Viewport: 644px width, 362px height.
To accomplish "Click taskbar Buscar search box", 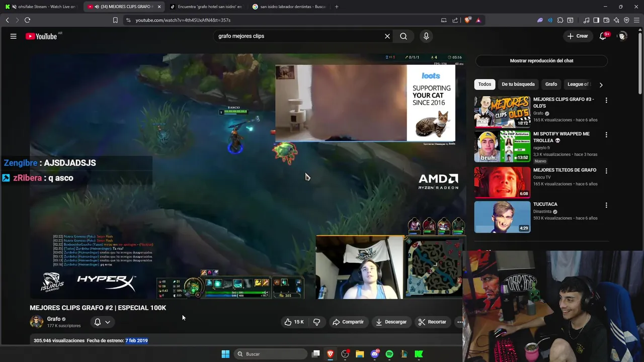I will tap(271, 354).
